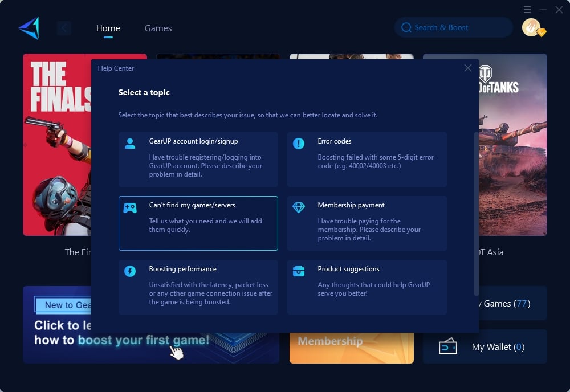Open the My Wallet button
This screenshot has height=392, width=570.
(x=485, y=346)
